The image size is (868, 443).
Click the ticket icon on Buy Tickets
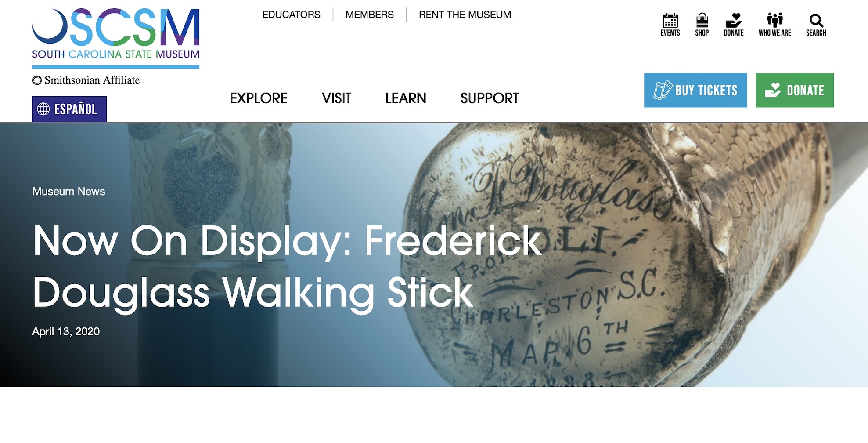click(x=663, y=90)
